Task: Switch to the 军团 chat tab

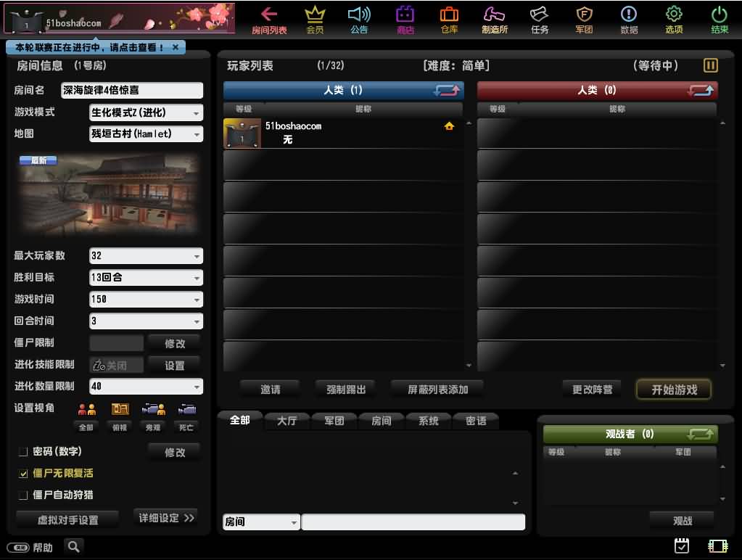Action: click(334, 420)
